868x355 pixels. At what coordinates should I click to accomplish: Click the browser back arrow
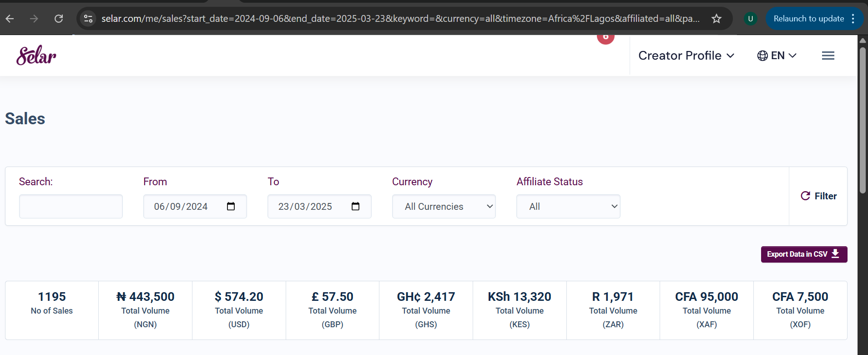coord(10,19)
